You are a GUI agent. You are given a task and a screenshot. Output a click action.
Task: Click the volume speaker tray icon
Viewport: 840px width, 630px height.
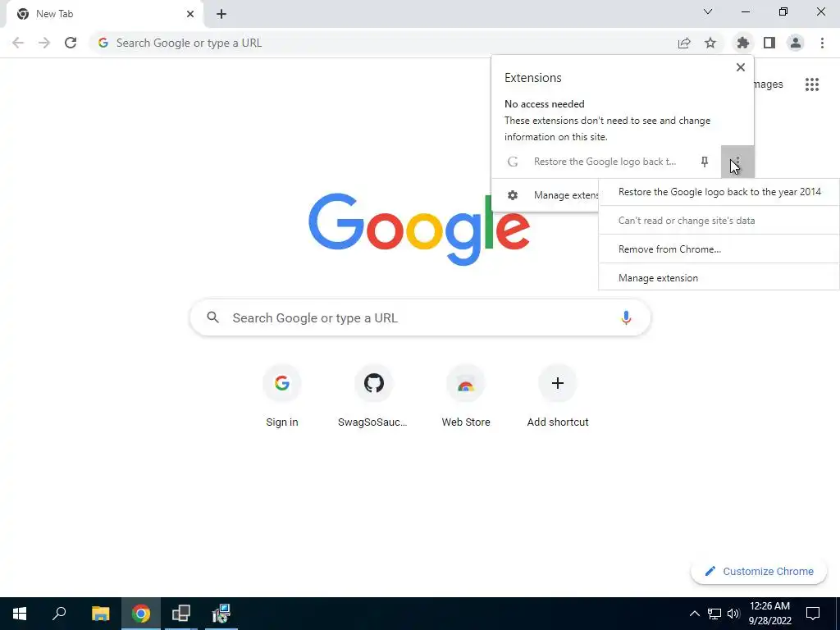[733, 614]
